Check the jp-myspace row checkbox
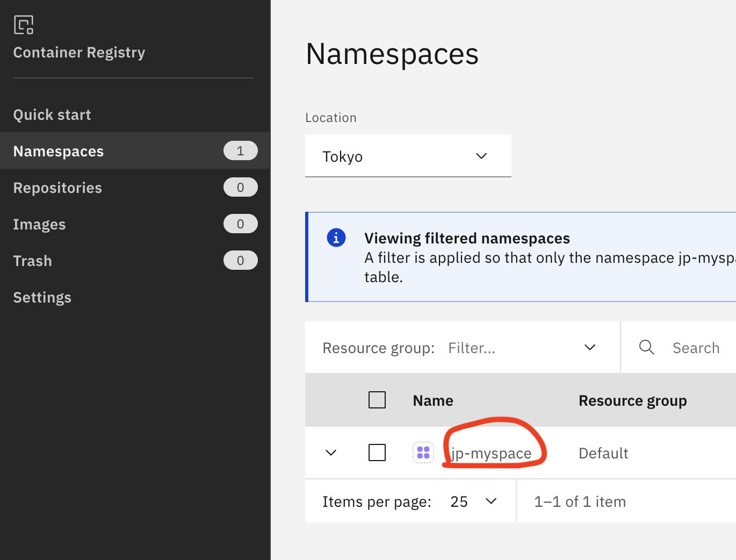736x560 pixels. [x=377, y=453]
